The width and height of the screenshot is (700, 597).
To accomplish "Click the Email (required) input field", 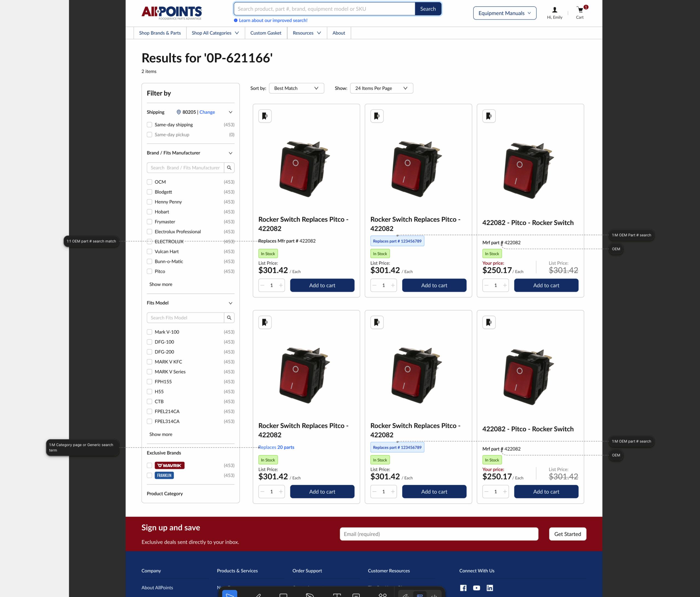I will tap(439, 534).
